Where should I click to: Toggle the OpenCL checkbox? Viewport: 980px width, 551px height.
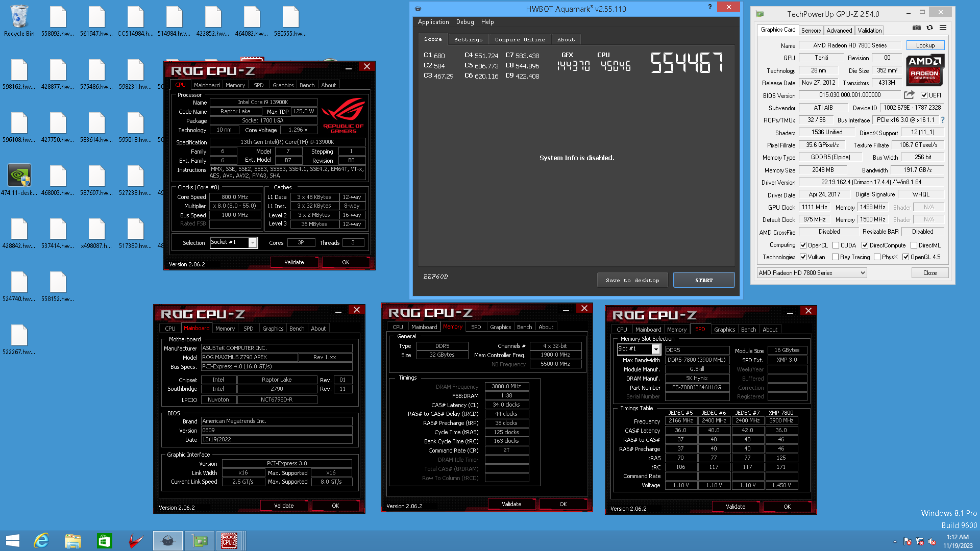click(x=803, y=245)
